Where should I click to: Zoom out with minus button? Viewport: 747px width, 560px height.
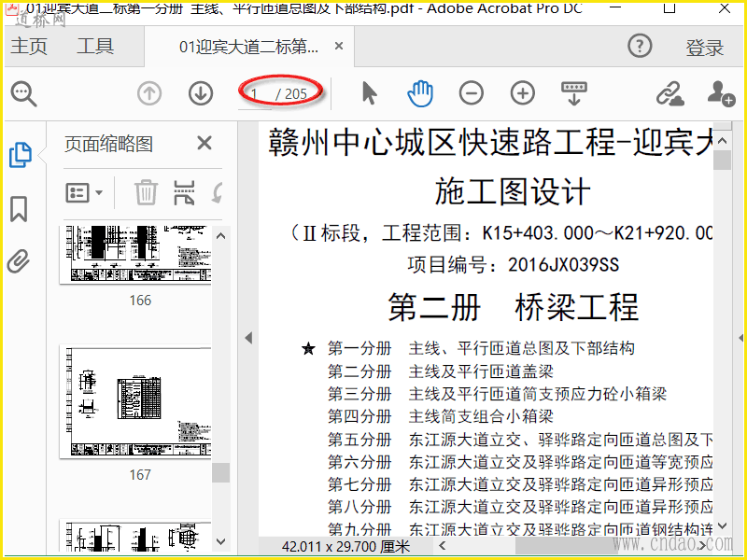[x=472, y=93]
